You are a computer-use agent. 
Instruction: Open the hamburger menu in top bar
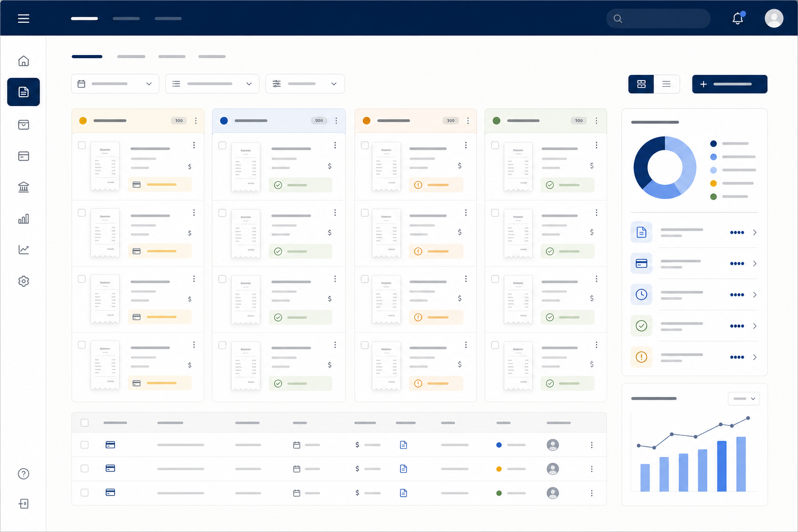coord(23,19)
